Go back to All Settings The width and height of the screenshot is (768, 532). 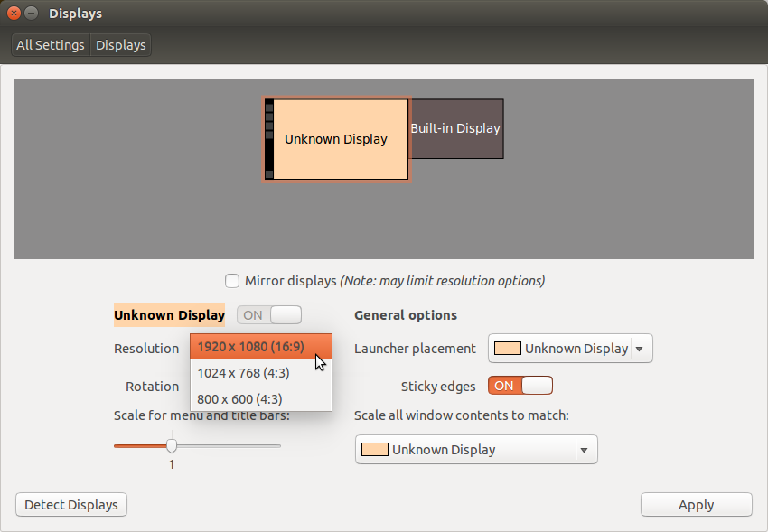point(51,45)
